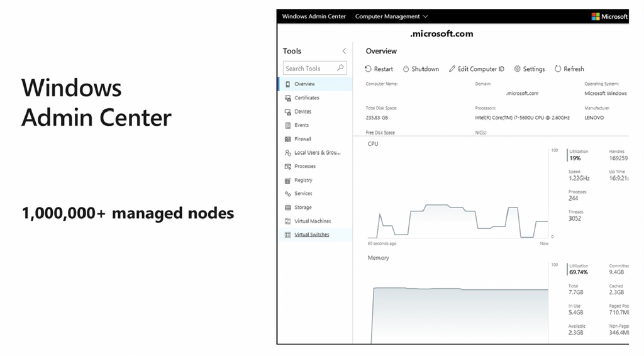The image size is (644, 356).
Task: Click the Services gears icon
Action: point(287,194)
